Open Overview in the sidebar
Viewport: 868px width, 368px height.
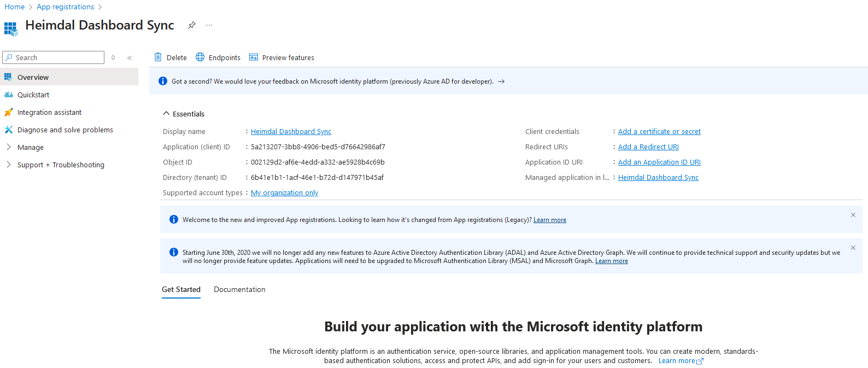click(69, 77)
